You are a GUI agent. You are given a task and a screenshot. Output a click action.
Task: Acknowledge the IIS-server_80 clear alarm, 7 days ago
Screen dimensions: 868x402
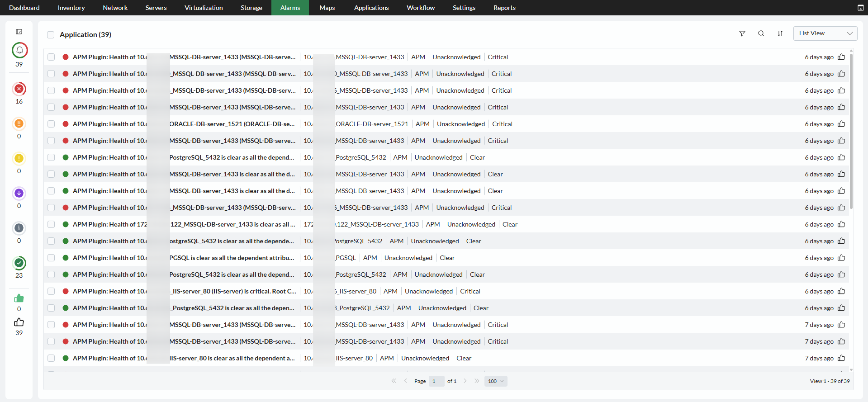tap(841, 358)
